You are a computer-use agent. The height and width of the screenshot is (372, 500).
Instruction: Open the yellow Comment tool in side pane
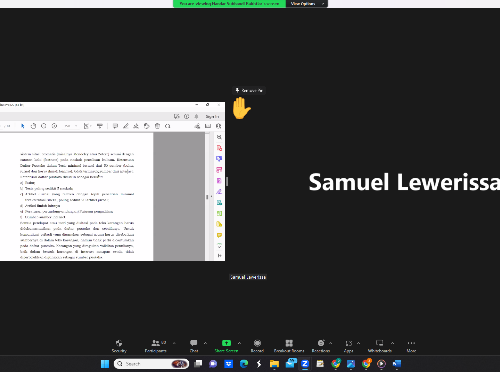point(219,235)
